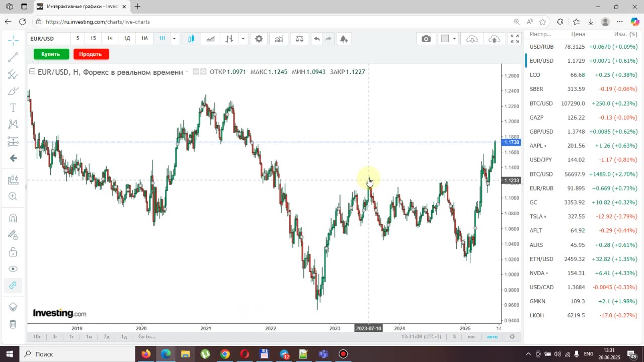The image size is (644, 362).
Task: Open time axis settings gear
Action: [512, 337]
